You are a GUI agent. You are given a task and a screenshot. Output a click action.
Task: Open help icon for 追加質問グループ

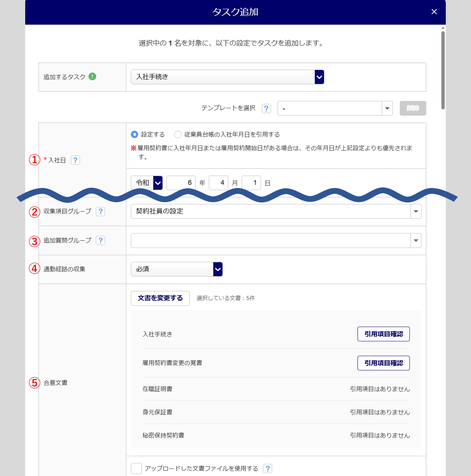coord(100,240)
